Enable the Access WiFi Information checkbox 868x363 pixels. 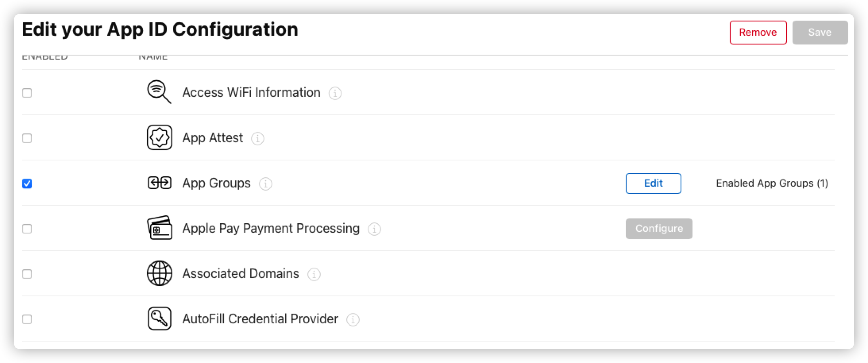tap(27, 93)
